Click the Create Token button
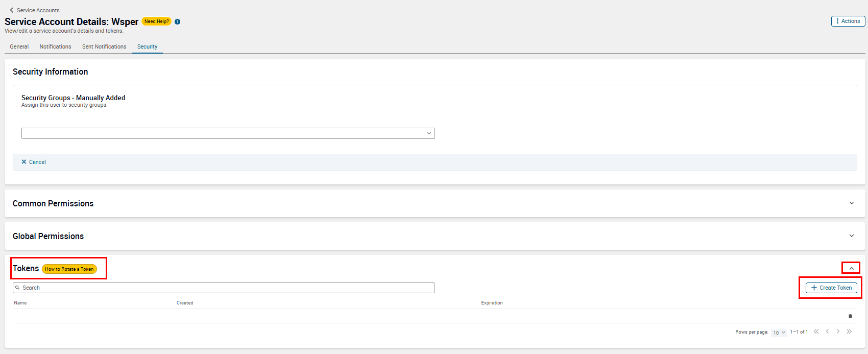868x354 pixels. click(831, 288)
